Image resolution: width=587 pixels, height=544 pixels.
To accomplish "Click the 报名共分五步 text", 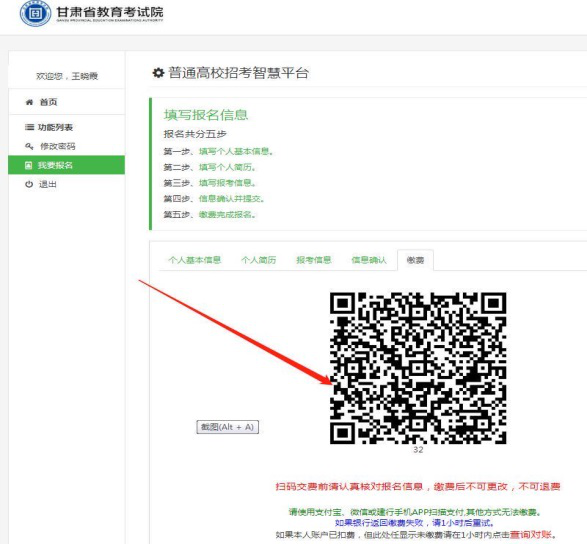I will tap(195, 134).
